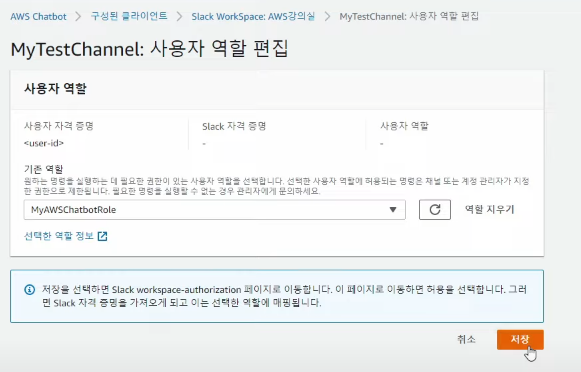581x372 pixels.
Task: Click the refresh roles icon button
Action: 435,210
